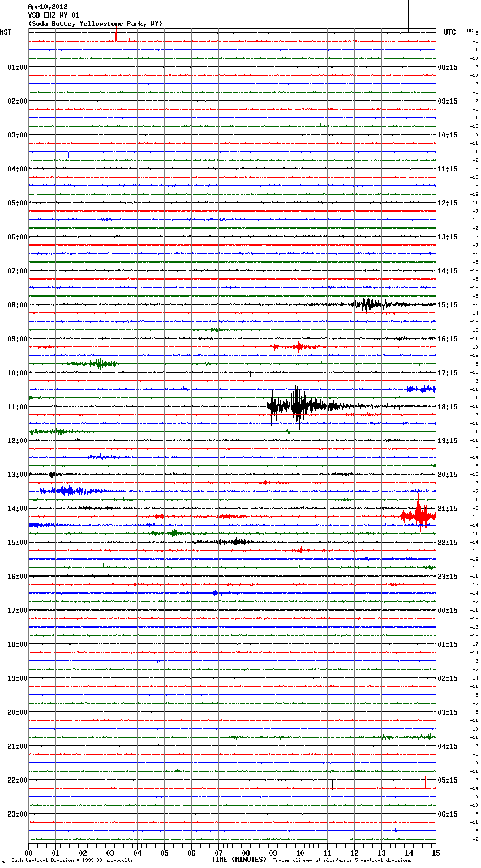Viewport: 481px width, 868px height.
Task: Select the station code YSB EHZ WY 01
Action: 54,15
